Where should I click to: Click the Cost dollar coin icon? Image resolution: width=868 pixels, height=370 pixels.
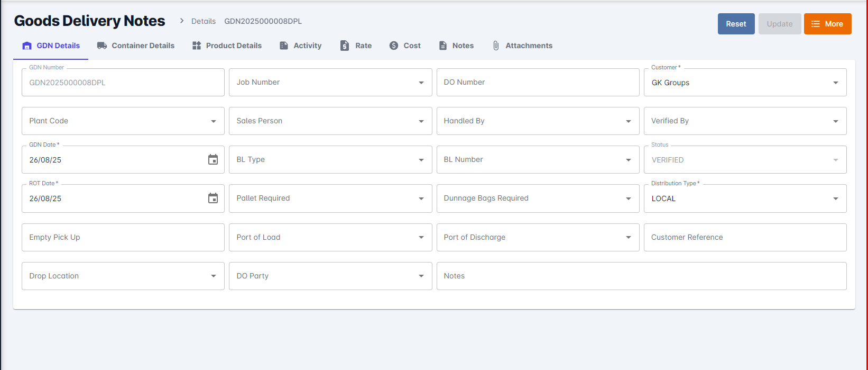(x=394, y=46)
